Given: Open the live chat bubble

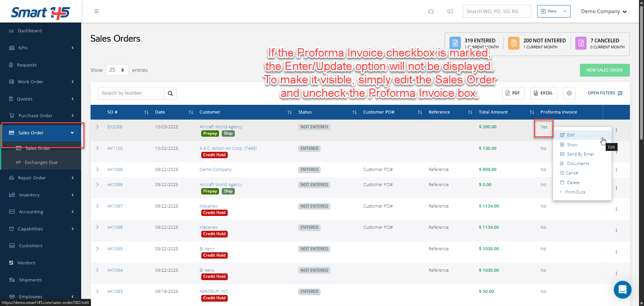Looking at the screenshot, I should pyautogui.click(x=623, y=290).
